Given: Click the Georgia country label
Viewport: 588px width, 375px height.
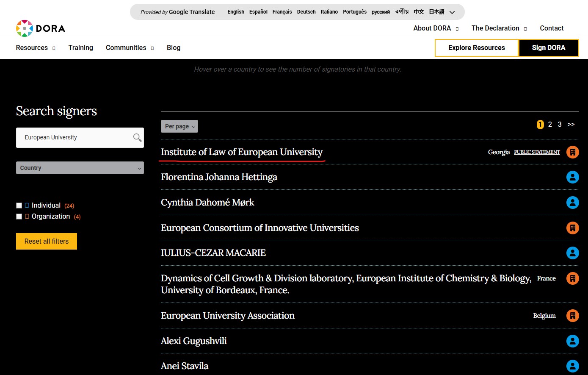Looking at the screenshot, I should point(499,152).
